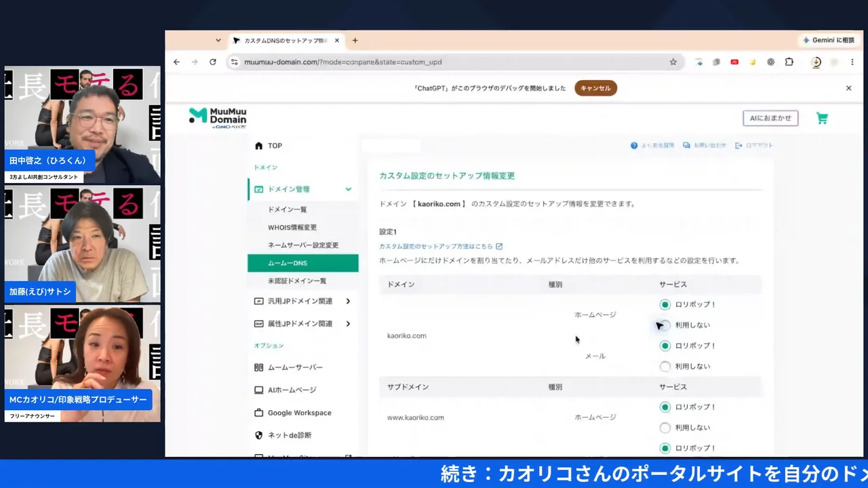The height and width of the screenshot is (488, 868).
Task: Open ネームサーバー設定変更 in the sidebar
Action: (x=302, y=245)
